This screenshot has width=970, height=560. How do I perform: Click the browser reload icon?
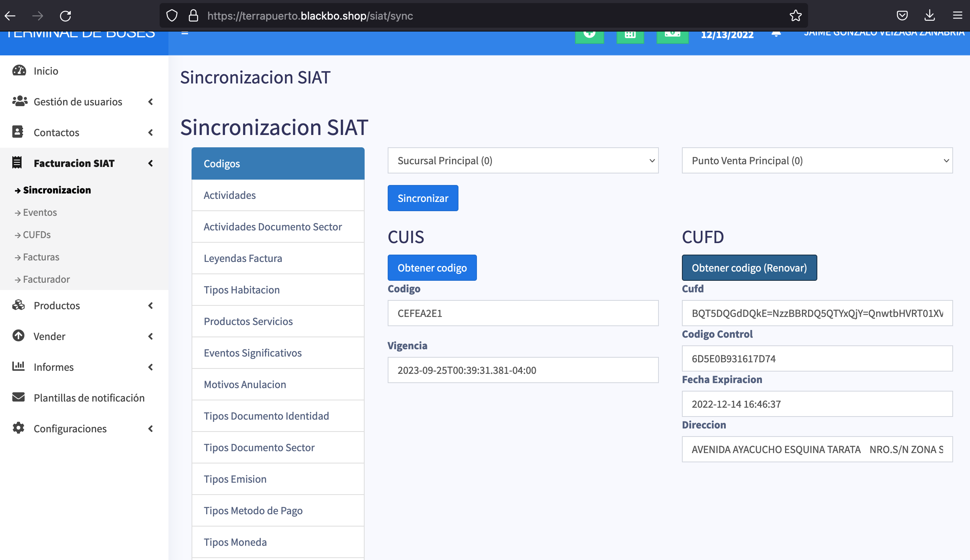65,16
